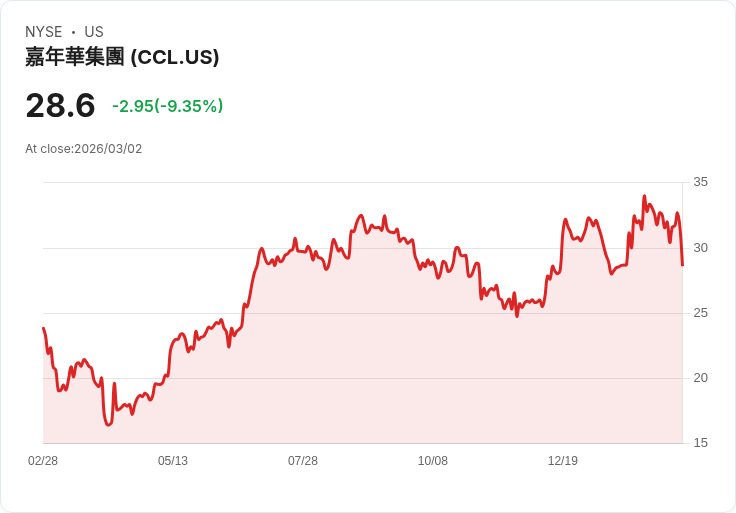Click the 02/28 date label on x-axis
Image resolution: width=736 pixels, height=513 pixels.
coord(43,461)
